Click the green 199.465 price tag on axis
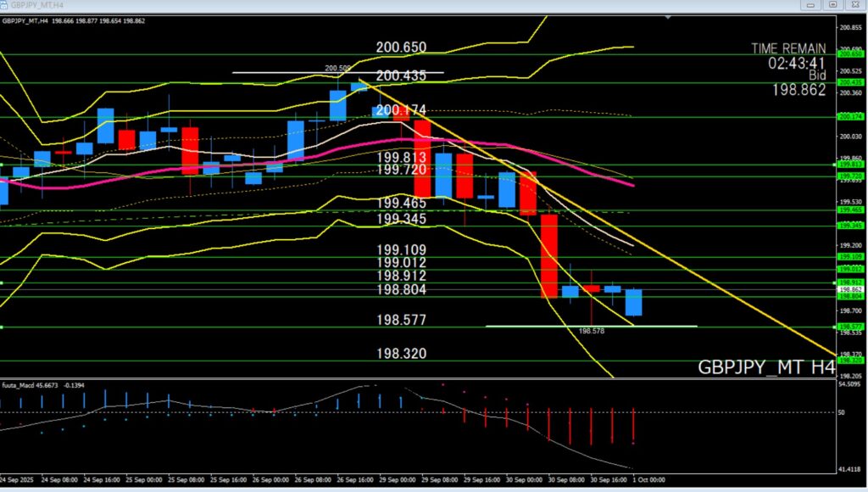The image size is (868, 492). (849, 210)
